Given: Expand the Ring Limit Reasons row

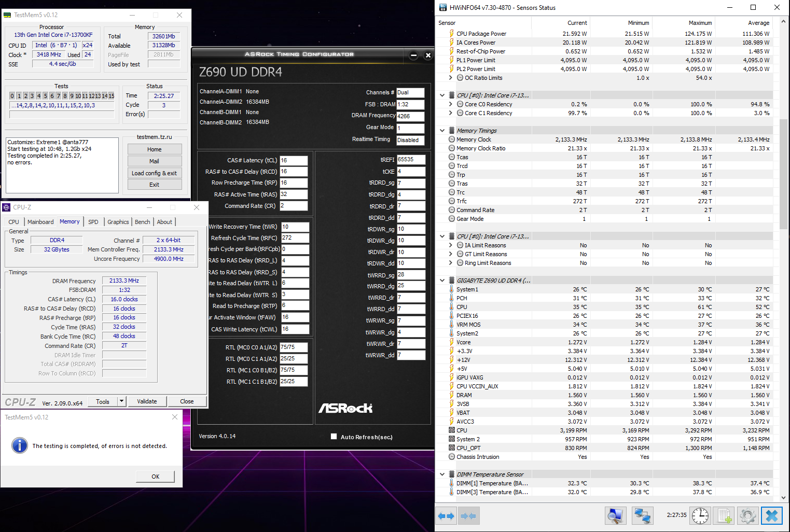Looking at the screenshot, I should pyautogui.click(x=451, y=263).
